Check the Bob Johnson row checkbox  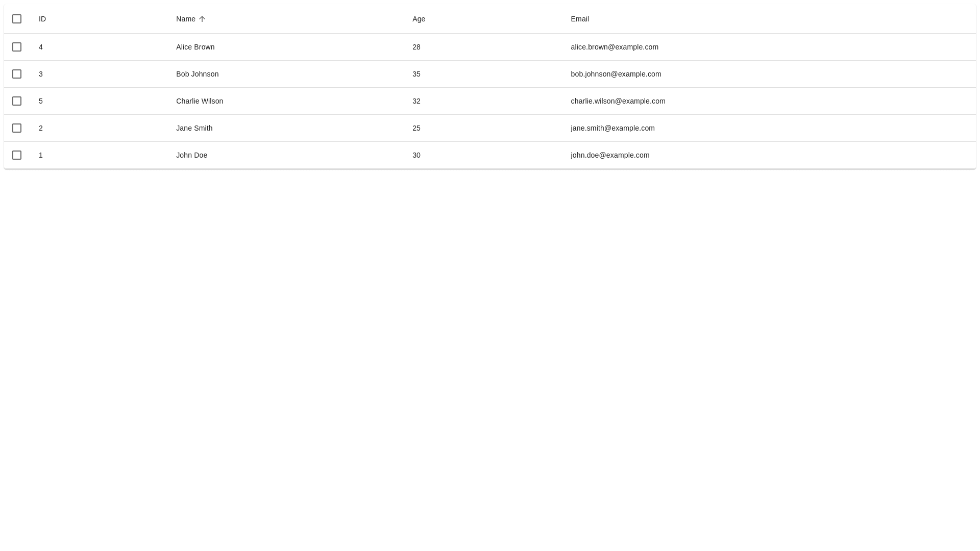point(17,74)
